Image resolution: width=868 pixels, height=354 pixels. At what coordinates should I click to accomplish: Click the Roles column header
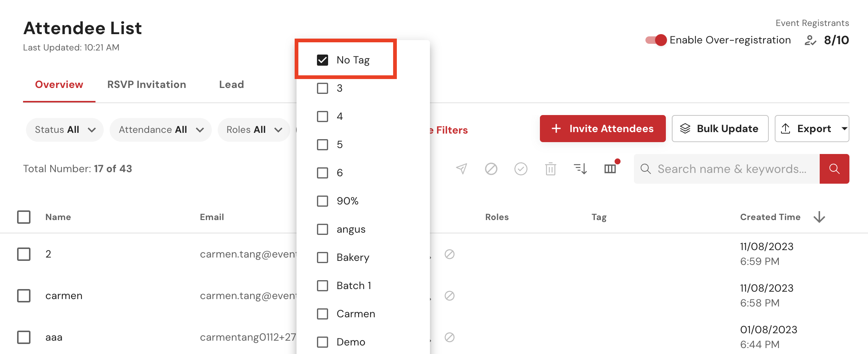497,217
